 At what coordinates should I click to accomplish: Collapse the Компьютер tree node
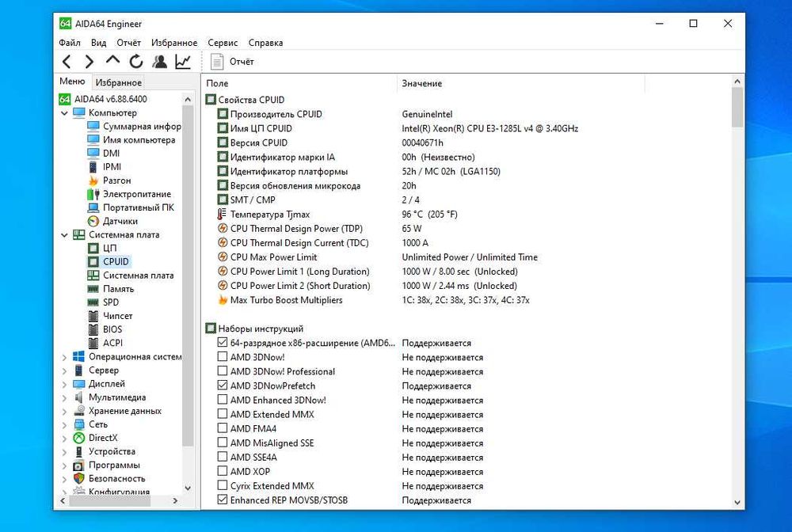point(64,113)
